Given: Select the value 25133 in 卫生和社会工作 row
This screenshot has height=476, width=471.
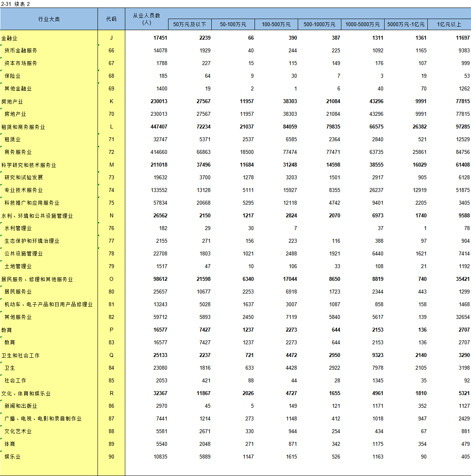Looking at the screenshot, I should pos(160,355).
